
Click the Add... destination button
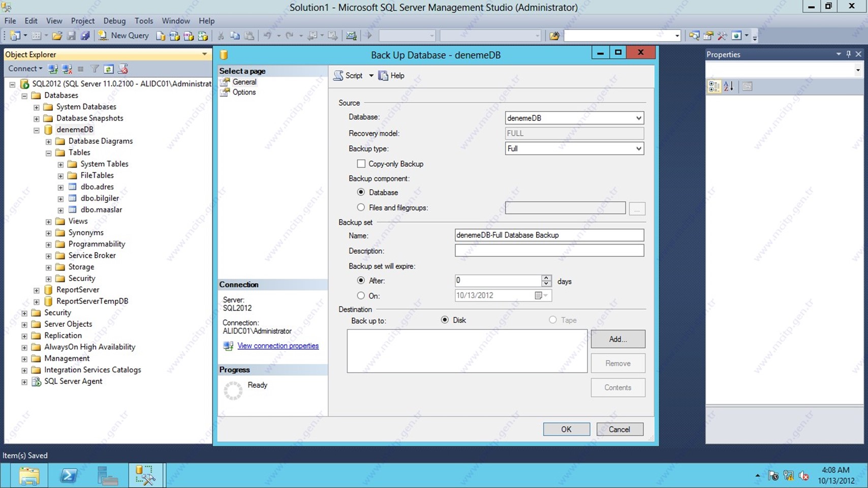[x=618, y=339]
